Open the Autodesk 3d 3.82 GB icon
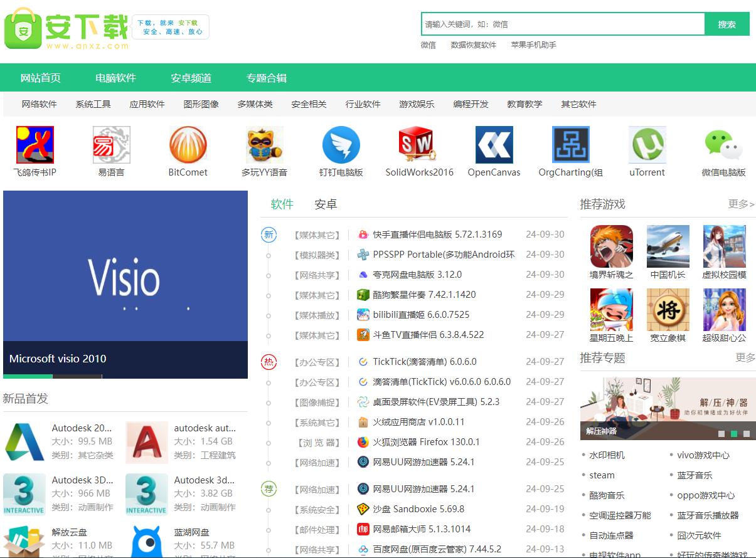Image resolution: width=756 pixels, height=558 pixels. click(147, 495)
